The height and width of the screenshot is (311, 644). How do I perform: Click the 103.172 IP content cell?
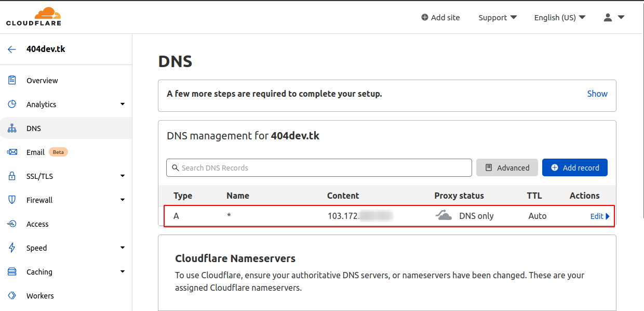point(360,216)
